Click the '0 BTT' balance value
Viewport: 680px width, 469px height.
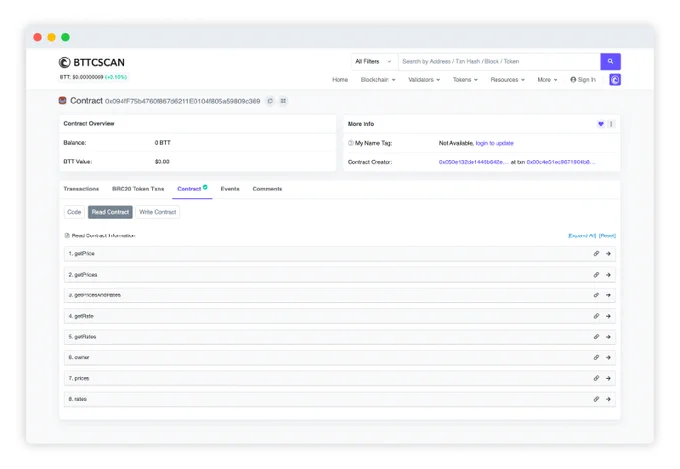point(163,143)
